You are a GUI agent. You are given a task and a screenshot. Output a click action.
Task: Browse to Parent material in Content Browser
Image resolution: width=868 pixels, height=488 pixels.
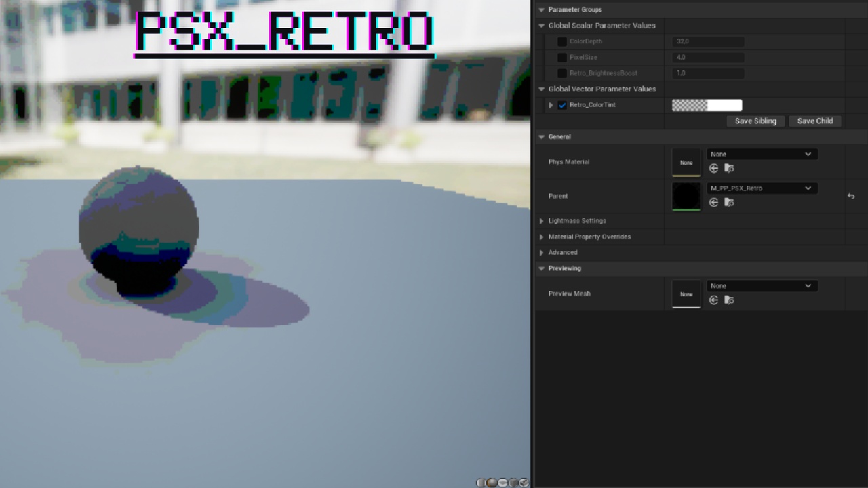pyautogui.click(x=729, y=202)
